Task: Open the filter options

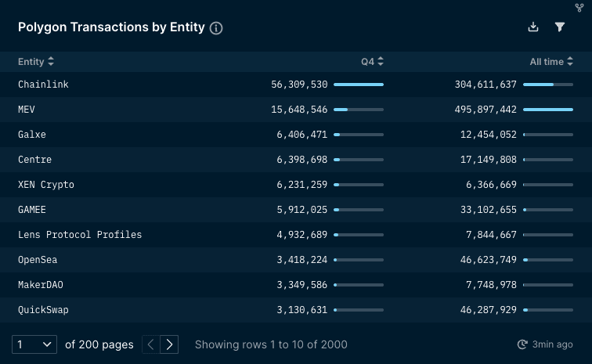Action: (x=560, y=27)
